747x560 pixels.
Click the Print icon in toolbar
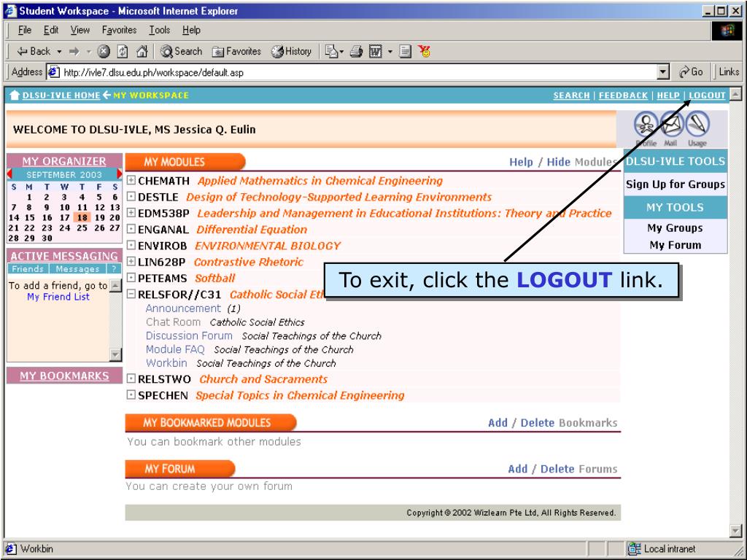(356, 52)
